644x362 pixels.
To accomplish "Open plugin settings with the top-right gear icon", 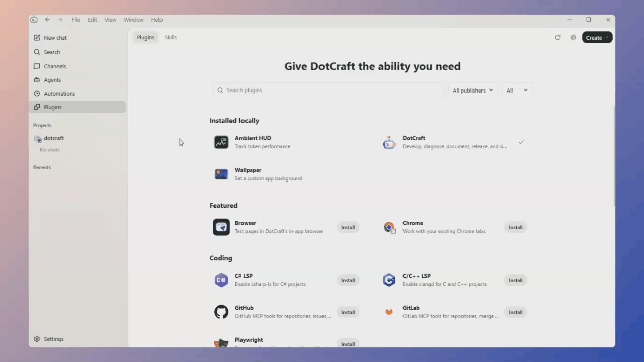I will pos(573,38).
